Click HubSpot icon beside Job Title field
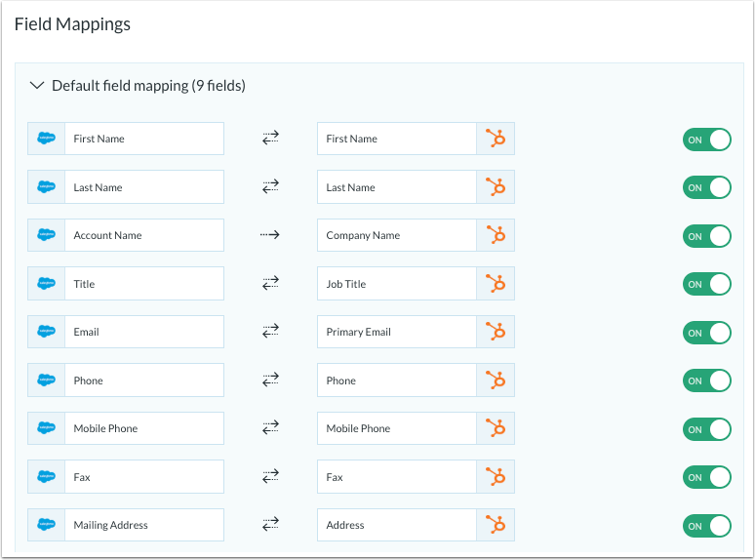The image size is (755, 560). point(496,284)
